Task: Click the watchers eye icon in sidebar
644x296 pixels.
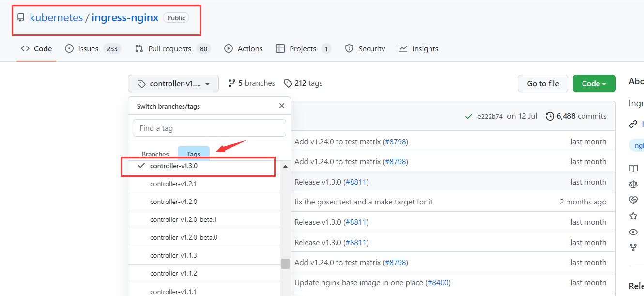Action: pos(633,232)
